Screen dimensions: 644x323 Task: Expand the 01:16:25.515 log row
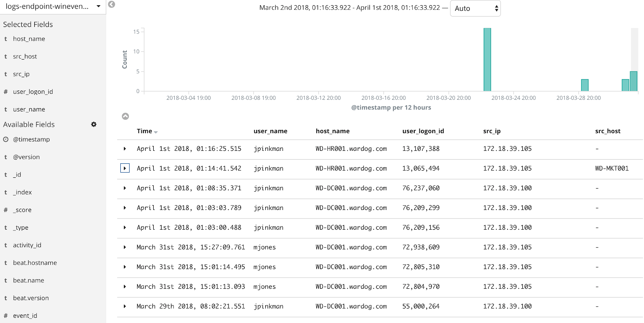125,149
